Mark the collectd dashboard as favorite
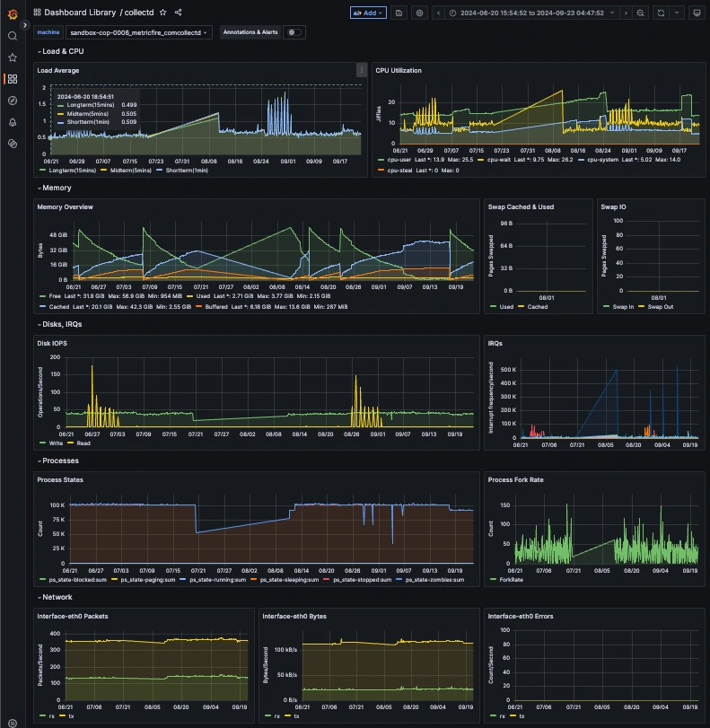 163,13
